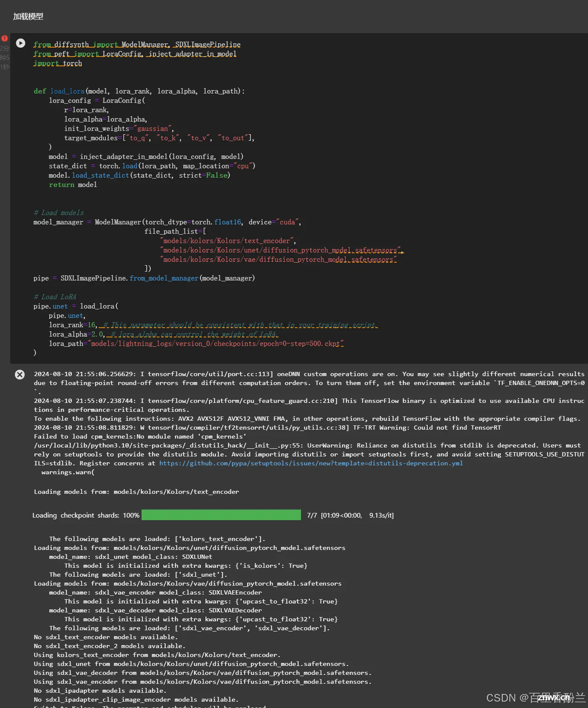Image resolution: width=588 pixels, height=708 pixels.
Task: Click the SDXLImagePipeline.from_model_manager line
Action: tap(144, 278)
